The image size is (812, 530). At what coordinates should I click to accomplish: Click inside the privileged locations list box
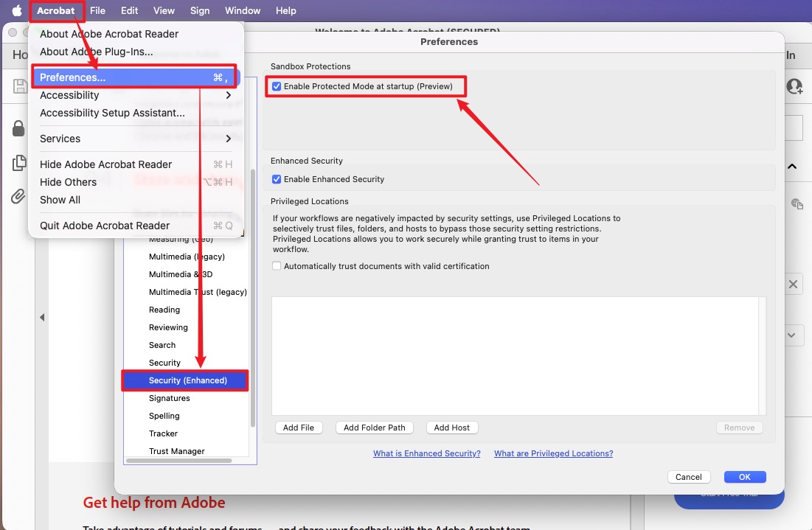516,355
